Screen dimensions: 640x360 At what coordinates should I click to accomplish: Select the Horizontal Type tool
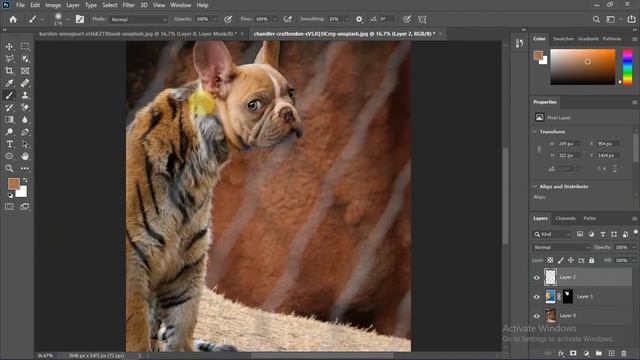pos(9,144)
